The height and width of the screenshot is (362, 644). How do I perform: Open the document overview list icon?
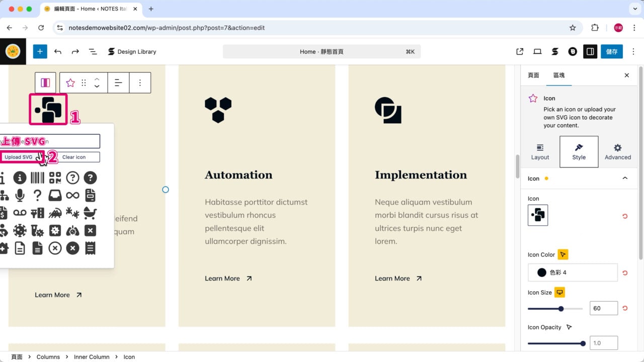click(93, 51)
